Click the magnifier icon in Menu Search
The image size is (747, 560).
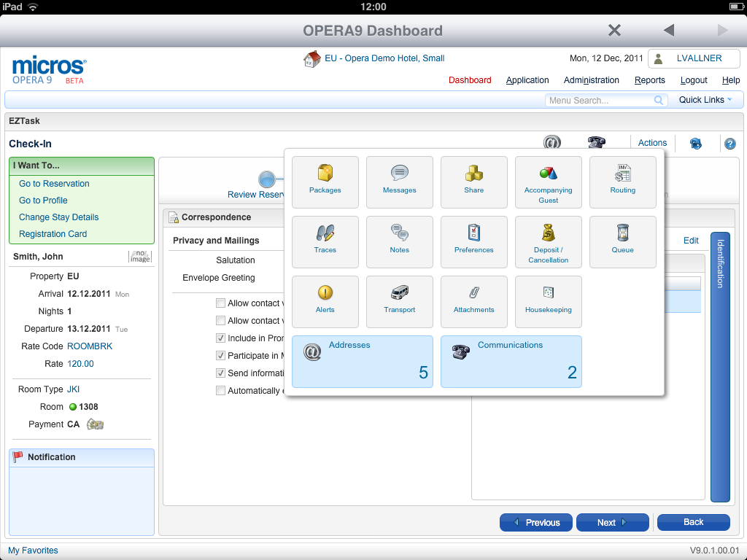click(x=659, y=100)
